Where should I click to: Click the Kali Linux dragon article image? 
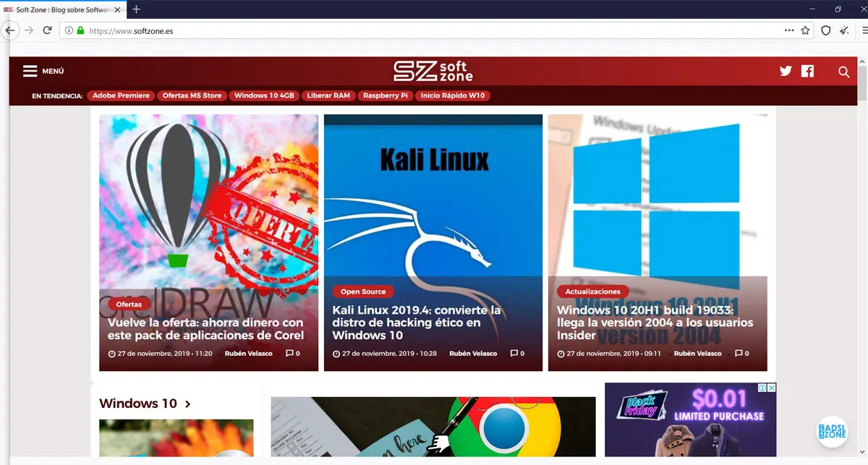[433, 195]
